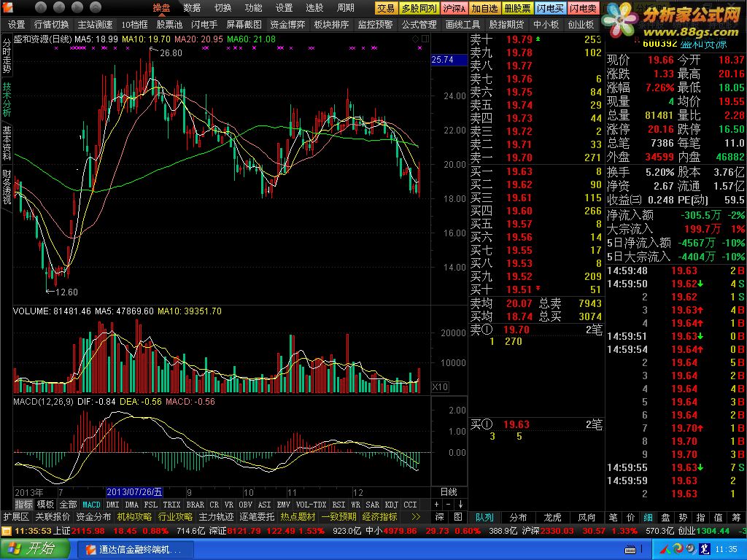747x560 pixels.
Task: Switch to the 队列 tab
Action: pyautogui.click(x=484, y=517)
